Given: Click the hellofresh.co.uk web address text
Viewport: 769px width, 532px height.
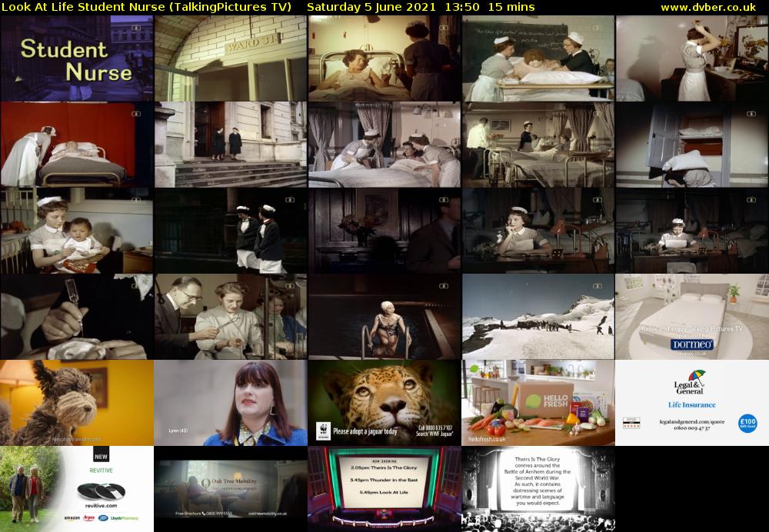Looking at the screenshot, I should (487, 439).
